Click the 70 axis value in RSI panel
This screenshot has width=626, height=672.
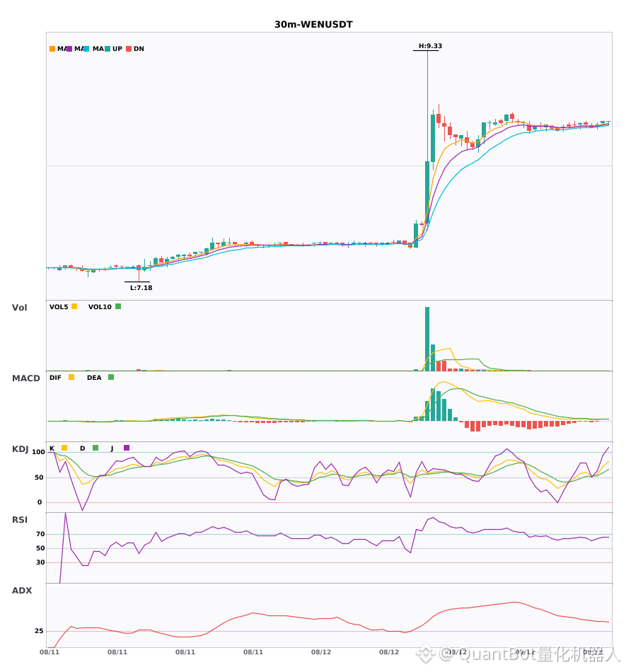[40, 534]
